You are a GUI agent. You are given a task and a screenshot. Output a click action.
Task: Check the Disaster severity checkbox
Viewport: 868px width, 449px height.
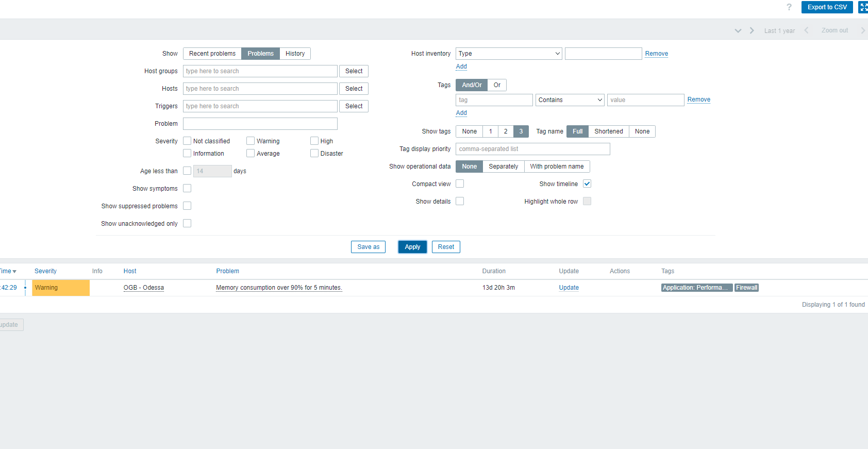point(314,153)
